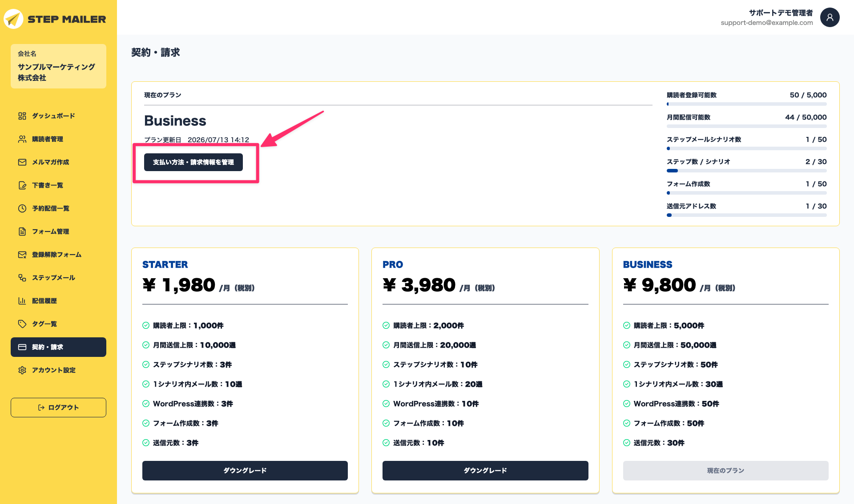The height and width of the screenshot is (504, 854).
Task: Click the 月間送信上限:20,000通 check icon
Action: pyautogui.click(x=386, y=345)
